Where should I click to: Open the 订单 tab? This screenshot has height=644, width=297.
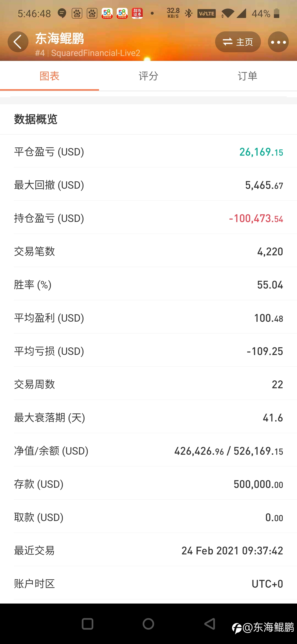(247, 76)
